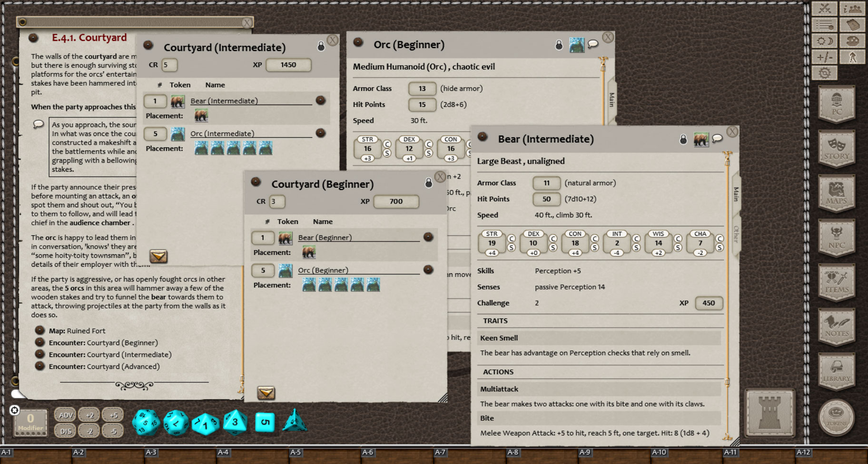Enable the DIS disadvantage roll toggle
This screenshot has height=464, width=868.
66,431
